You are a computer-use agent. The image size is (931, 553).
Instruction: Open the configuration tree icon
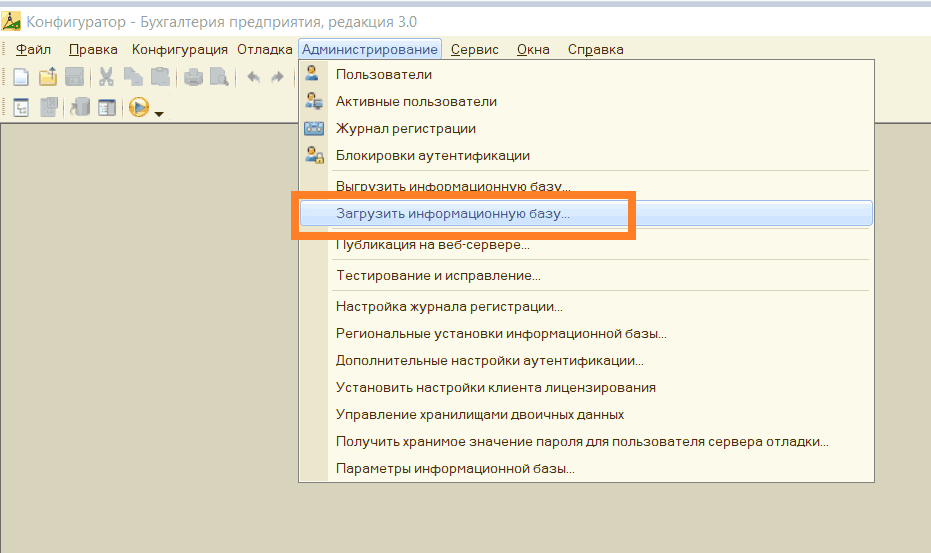[21, 107]
